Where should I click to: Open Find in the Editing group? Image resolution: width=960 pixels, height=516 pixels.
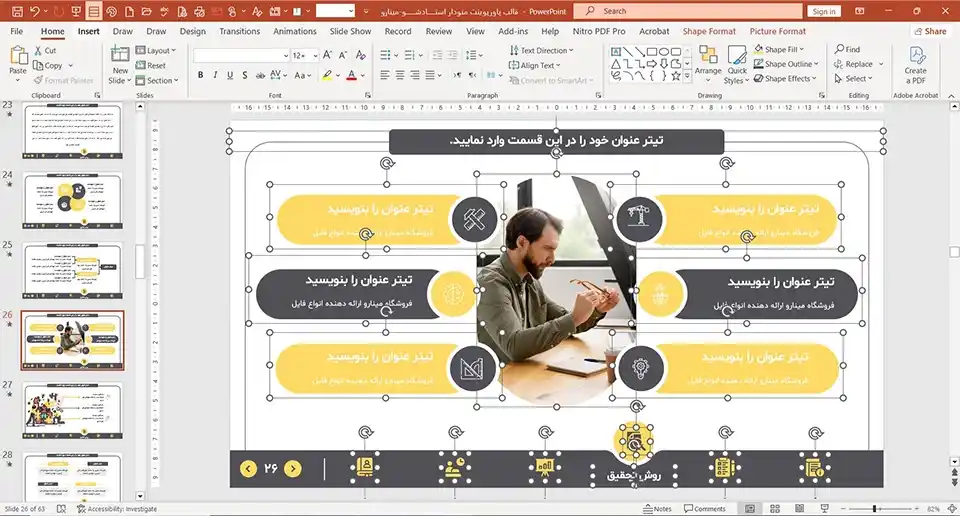tap(848, 49)
